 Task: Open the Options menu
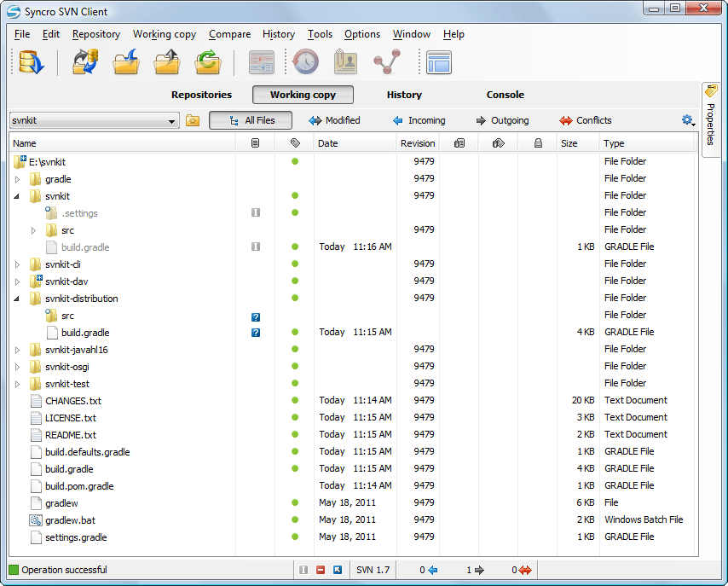(362, 34)
